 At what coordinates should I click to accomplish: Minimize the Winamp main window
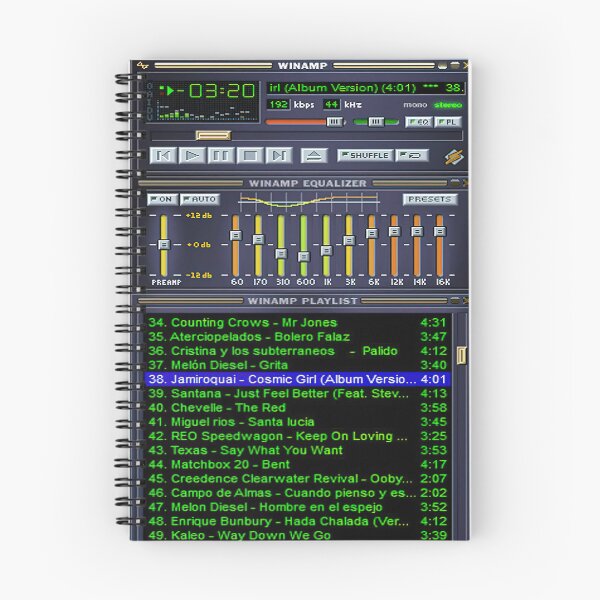443,66
